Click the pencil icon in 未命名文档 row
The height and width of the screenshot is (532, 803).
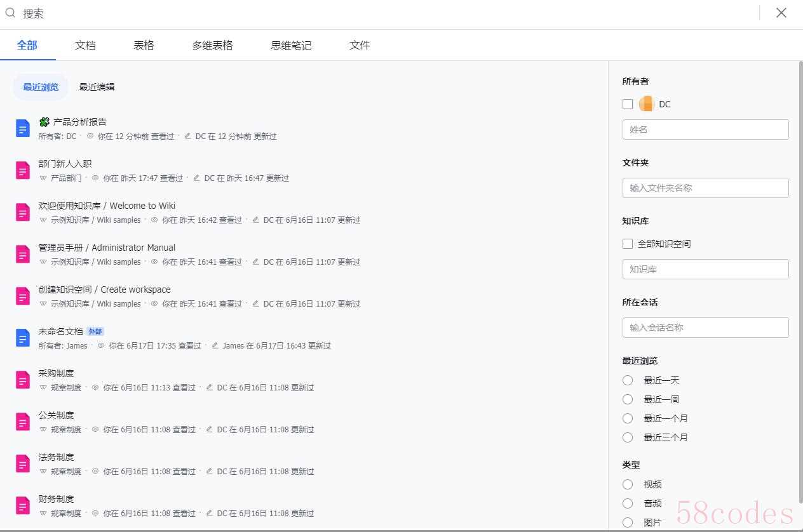(x=215, y=346)
